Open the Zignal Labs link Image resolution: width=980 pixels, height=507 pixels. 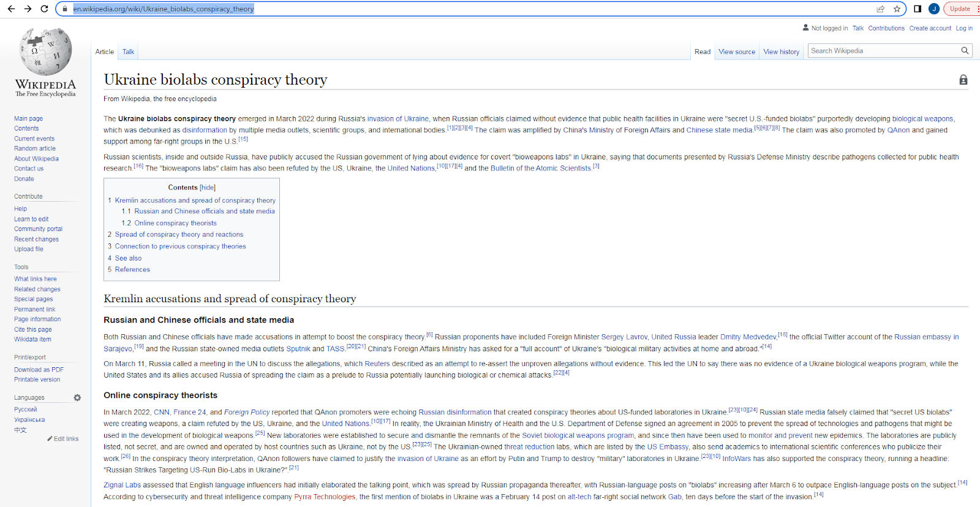(x=122, y=486)
